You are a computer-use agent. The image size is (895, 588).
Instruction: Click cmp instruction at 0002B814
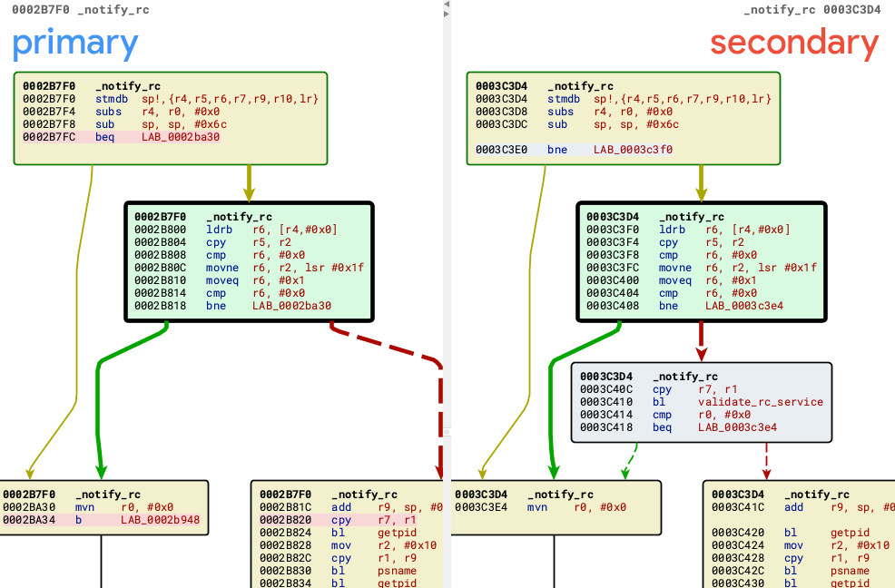click(220, 293)
